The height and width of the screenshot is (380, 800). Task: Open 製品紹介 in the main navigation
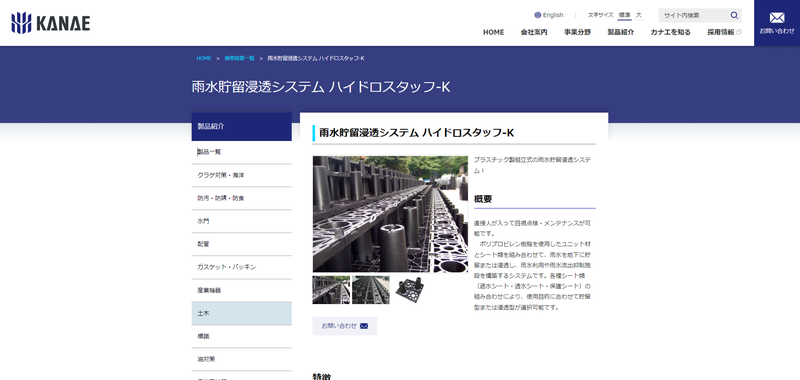620,32
